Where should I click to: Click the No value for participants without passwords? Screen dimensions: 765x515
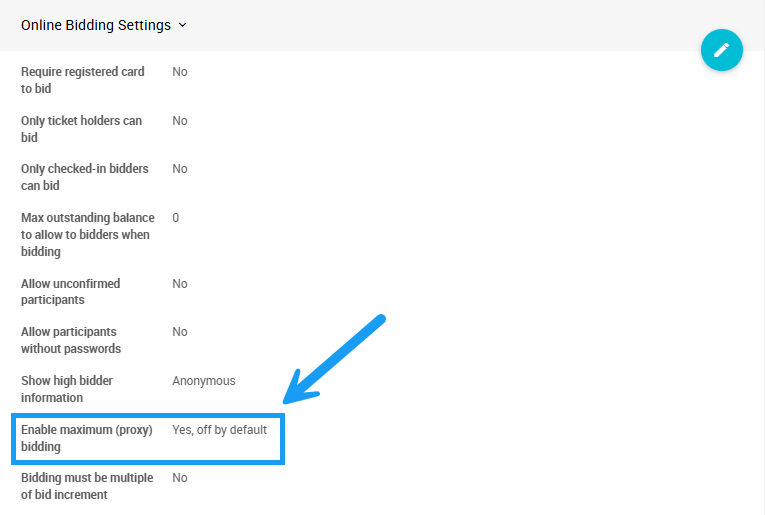[180, 332]
